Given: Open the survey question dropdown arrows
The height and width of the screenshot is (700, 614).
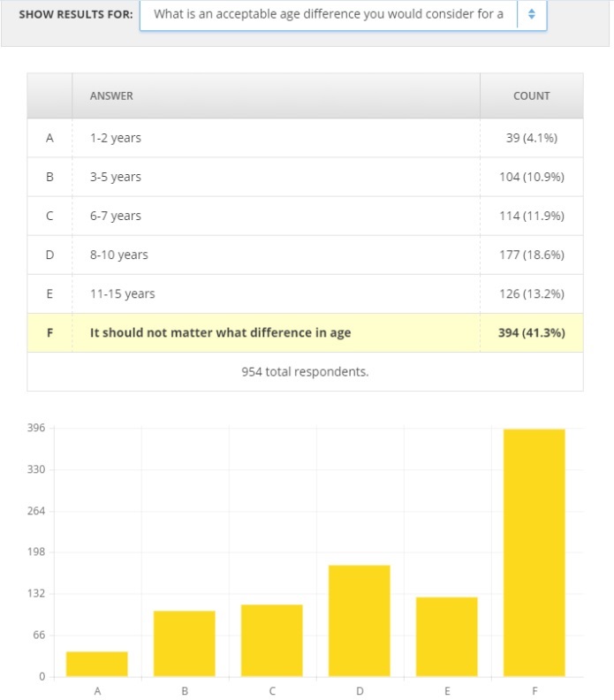Looking at the screenshot, I should point(531,14).
